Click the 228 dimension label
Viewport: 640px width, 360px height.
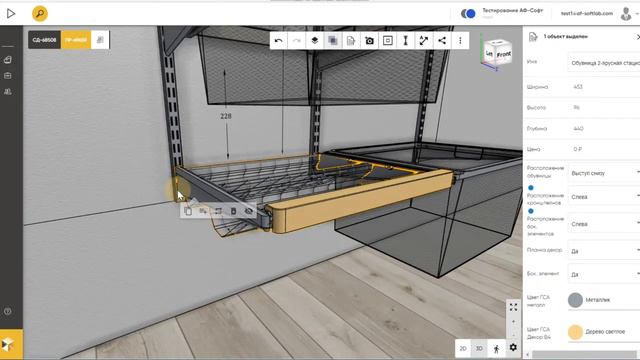[226, 116]
